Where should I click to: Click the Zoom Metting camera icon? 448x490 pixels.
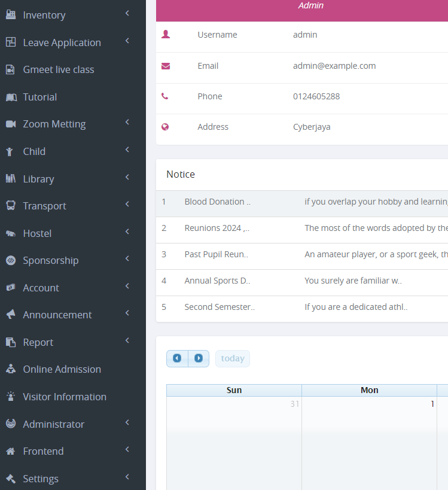(x=11, y=124)
